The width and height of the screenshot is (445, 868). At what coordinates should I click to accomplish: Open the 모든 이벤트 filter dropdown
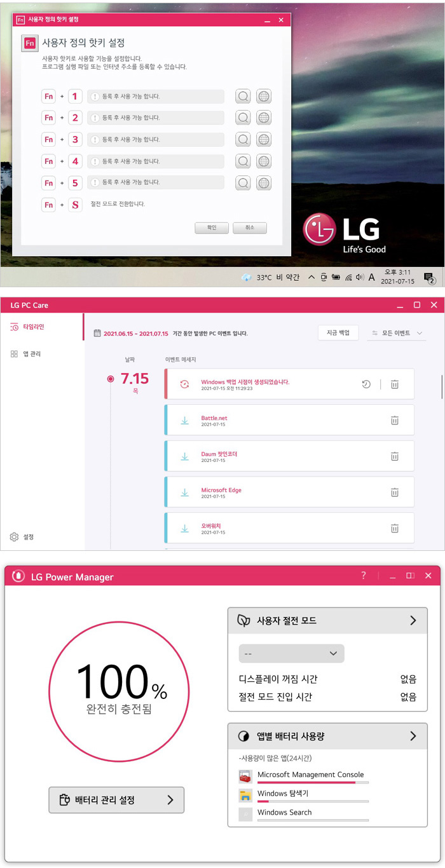pyautogui.click(x=397, y=332)
